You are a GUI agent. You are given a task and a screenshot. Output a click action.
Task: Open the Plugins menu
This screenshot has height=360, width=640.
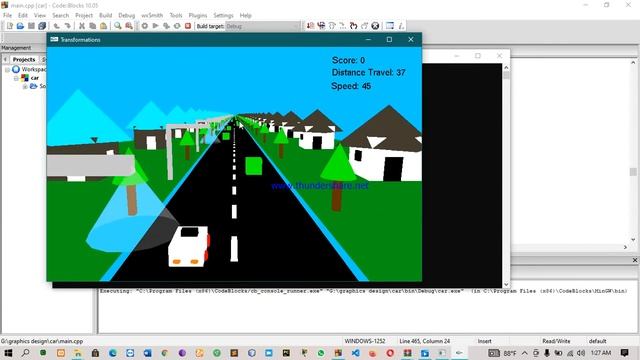coord(198,15)
